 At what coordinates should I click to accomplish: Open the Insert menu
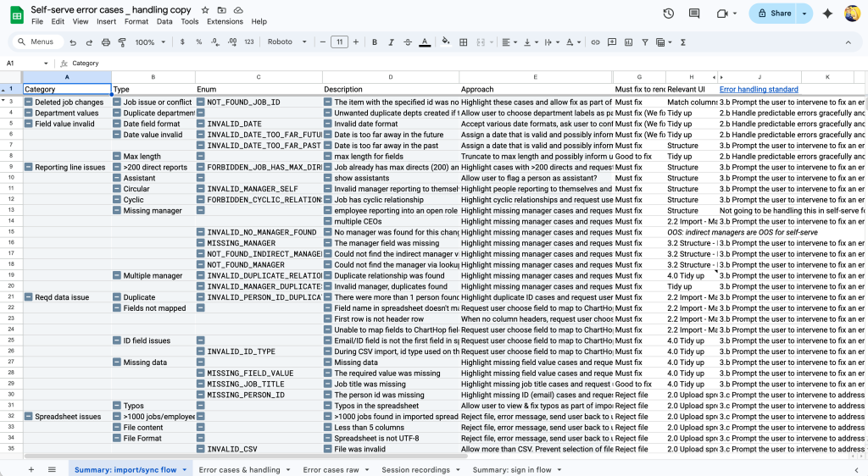pos(106,21)
